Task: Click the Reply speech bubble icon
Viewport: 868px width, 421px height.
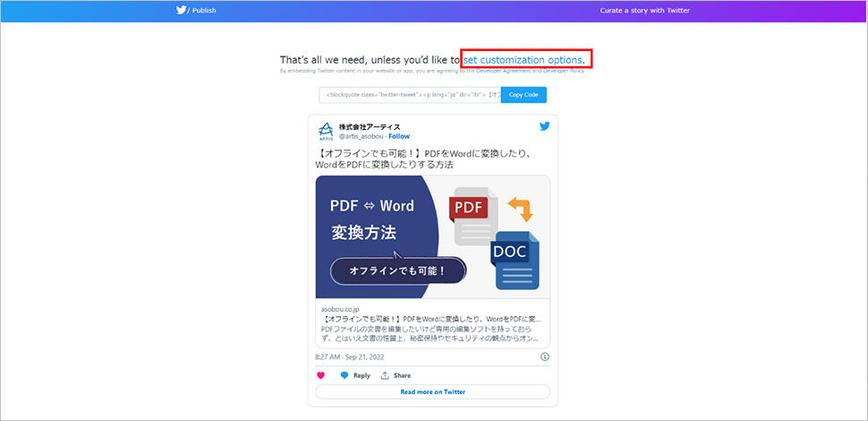Action: tap(345, 375)
